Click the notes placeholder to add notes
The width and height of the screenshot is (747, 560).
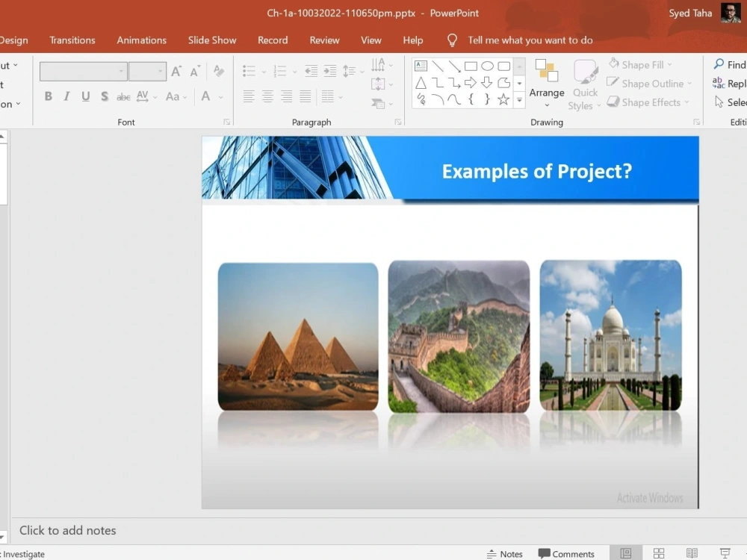click(67, 530)
